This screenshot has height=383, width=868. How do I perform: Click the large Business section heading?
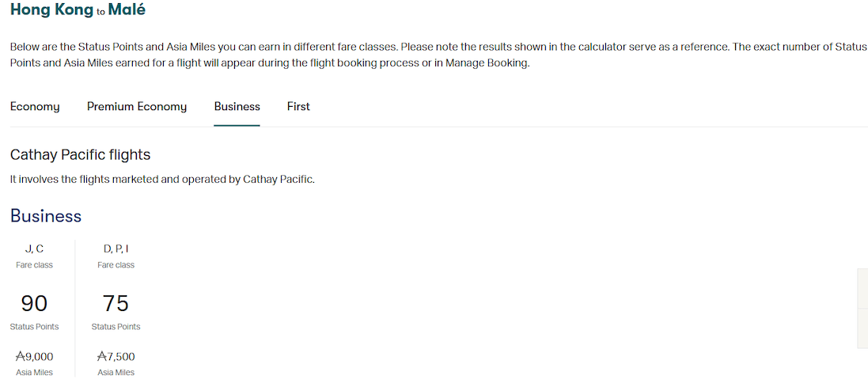point(46,216)
